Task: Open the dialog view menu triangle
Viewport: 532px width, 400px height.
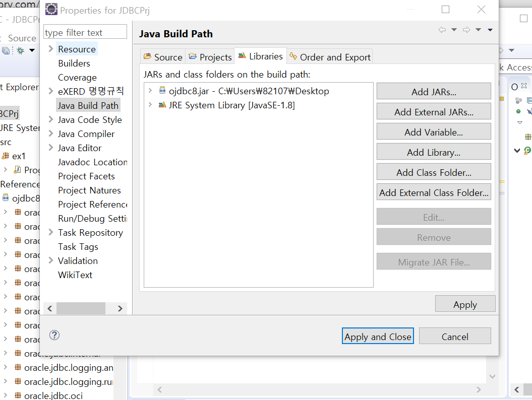Action: click(490, 30)
